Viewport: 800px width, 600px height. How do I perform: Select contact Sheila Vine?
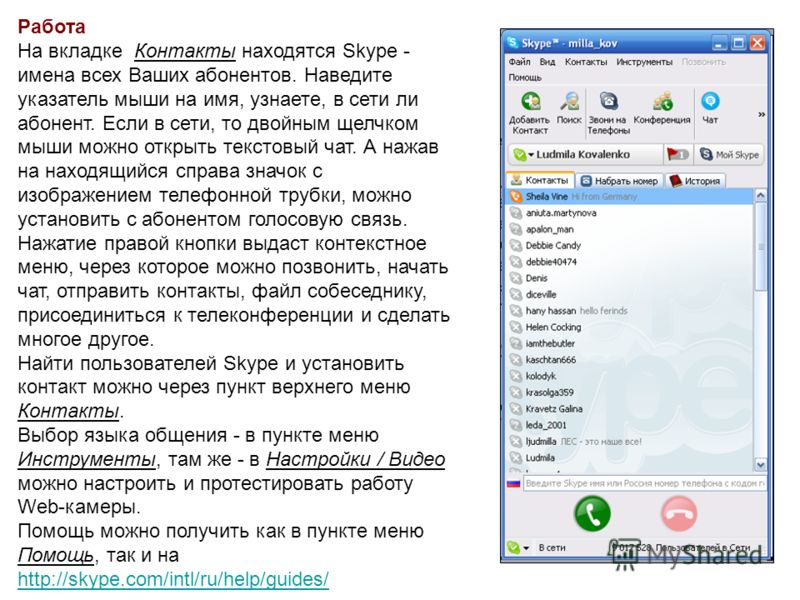tap(630, 196)
